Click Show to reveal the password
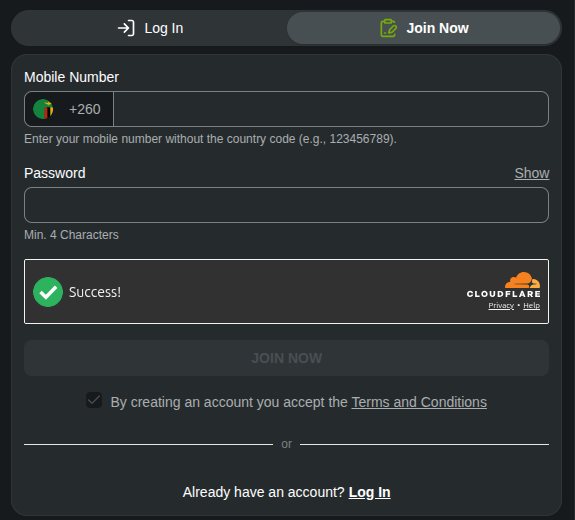 [532, 173]
